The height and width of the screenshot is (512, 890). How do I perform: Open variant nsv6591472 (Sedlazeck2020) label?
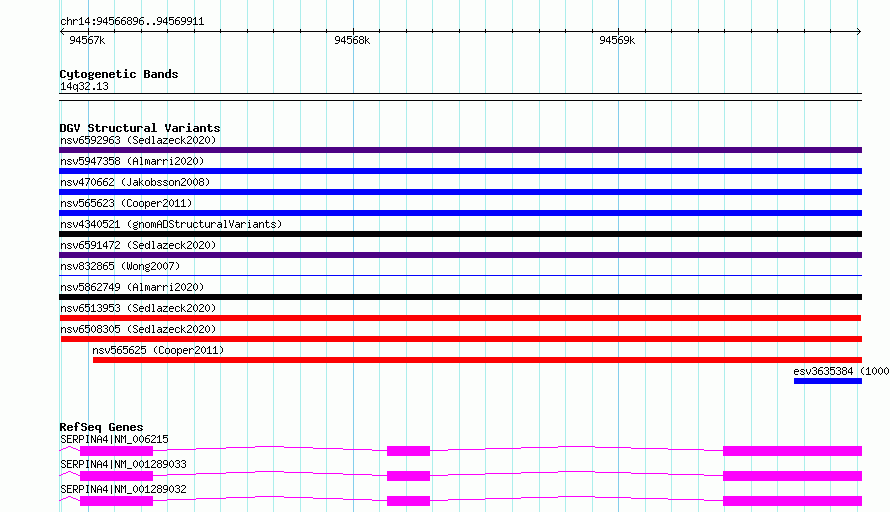pos(138,245)
